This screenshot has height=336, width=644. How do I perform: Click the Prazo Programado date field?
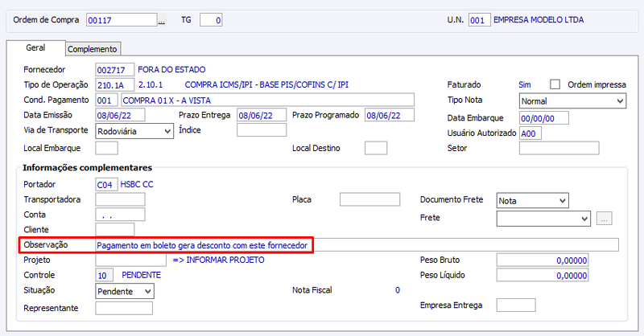coord(390,116)
